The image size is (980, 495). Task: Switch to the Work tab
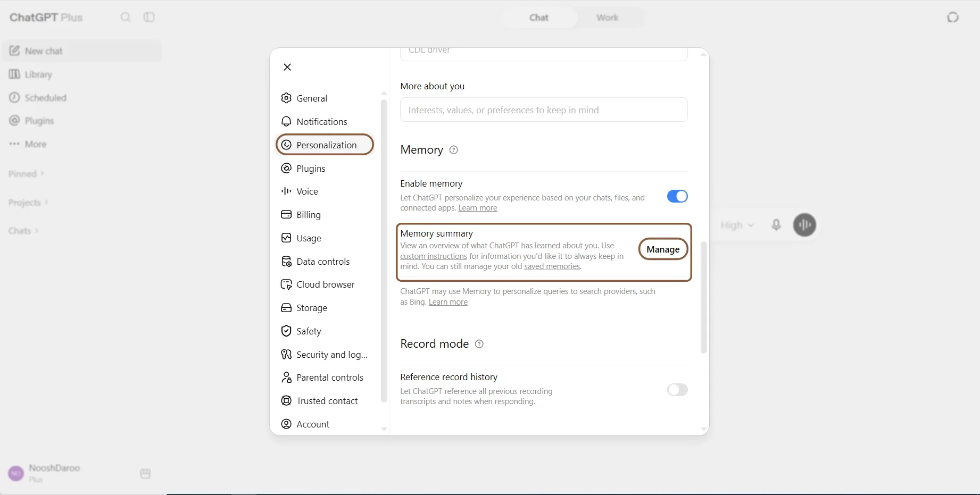click(607, 18)
